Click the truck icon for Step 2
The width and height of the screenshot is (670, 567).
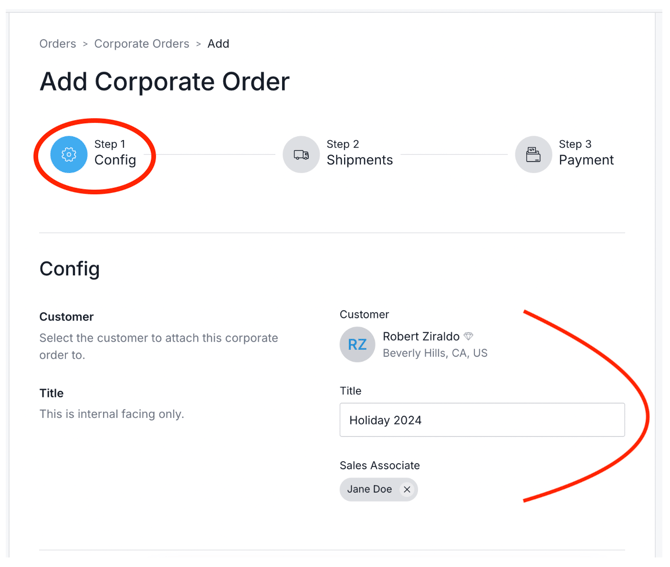[x=301, y=155]
